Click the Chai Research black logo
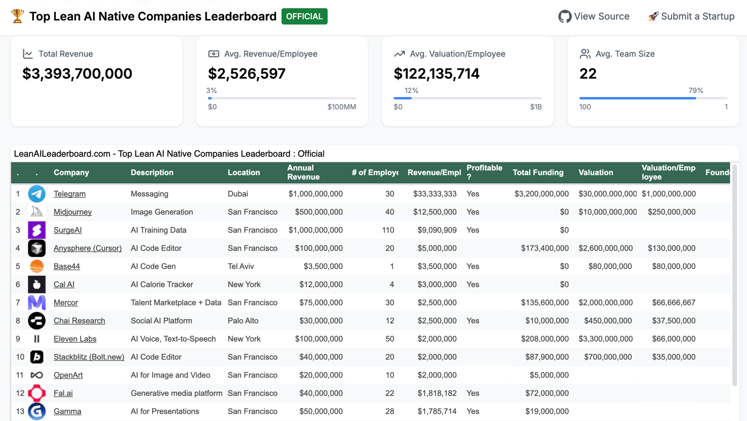 point(37,321)
